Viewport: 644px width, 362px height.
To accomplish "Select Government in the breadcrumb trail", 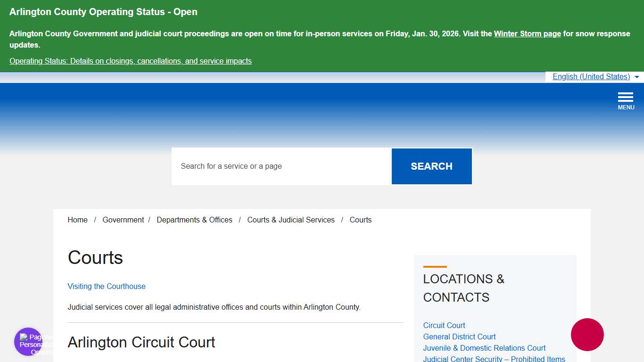I will [123, 220].
